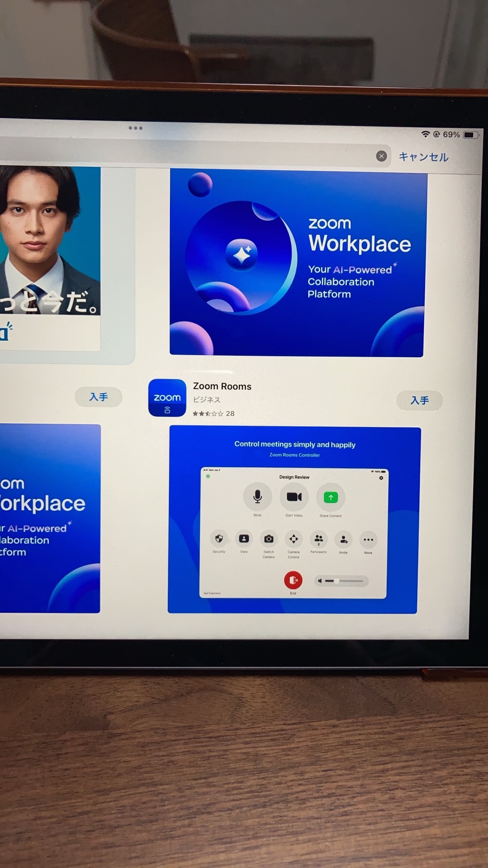
Task: Tap the battery indicator showing 69%
Action: [461, 135]
